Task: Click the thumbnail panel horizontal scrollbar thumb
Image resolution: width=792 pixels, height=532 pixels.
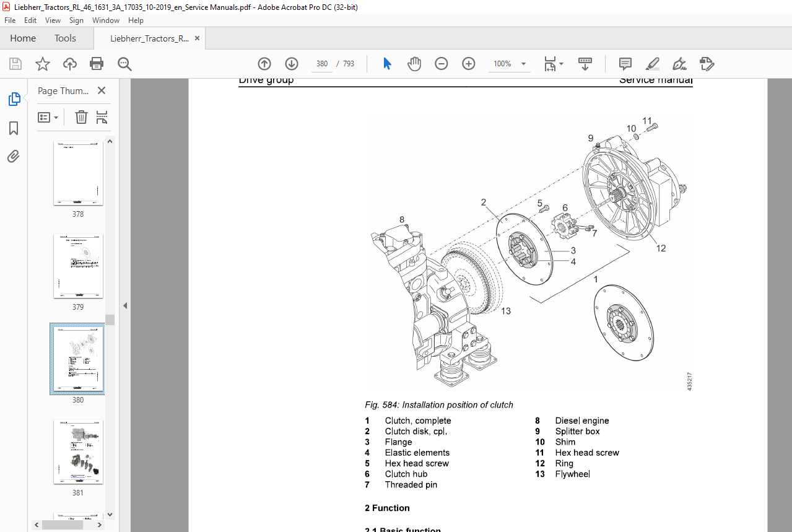Action: (63, 525)
